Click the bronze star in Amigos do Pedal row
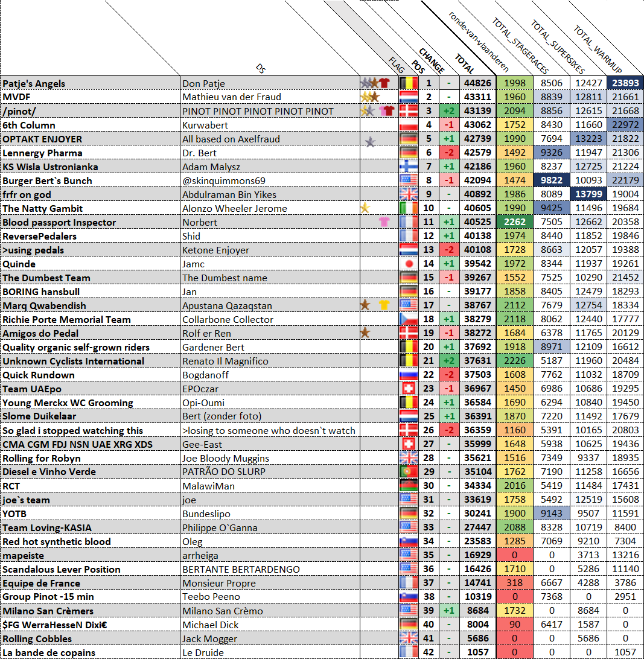The image size is (644, 659). (x=365, y=333)
